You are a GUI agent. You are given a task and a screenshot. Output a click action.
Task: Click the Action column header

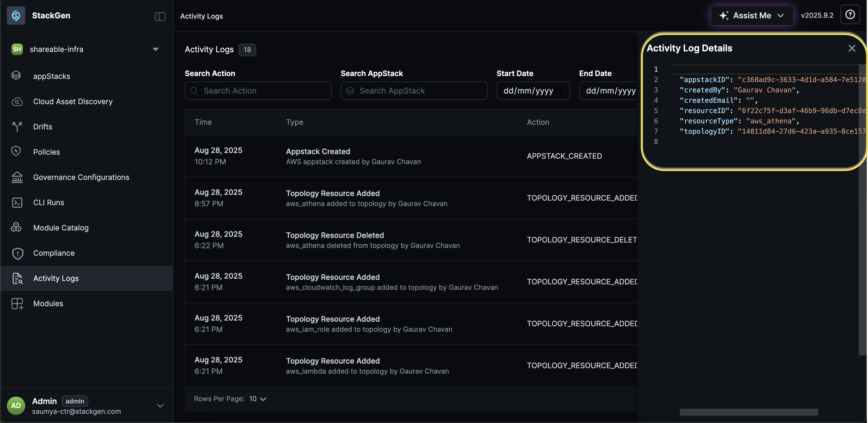click(538, 123)
